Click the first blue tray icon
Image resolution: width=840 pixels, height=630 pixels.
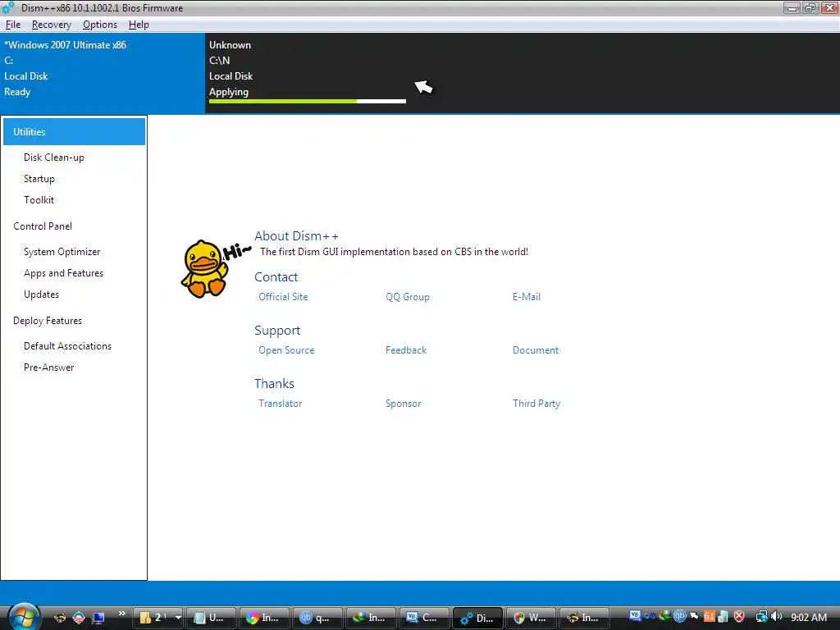[636, 616]
